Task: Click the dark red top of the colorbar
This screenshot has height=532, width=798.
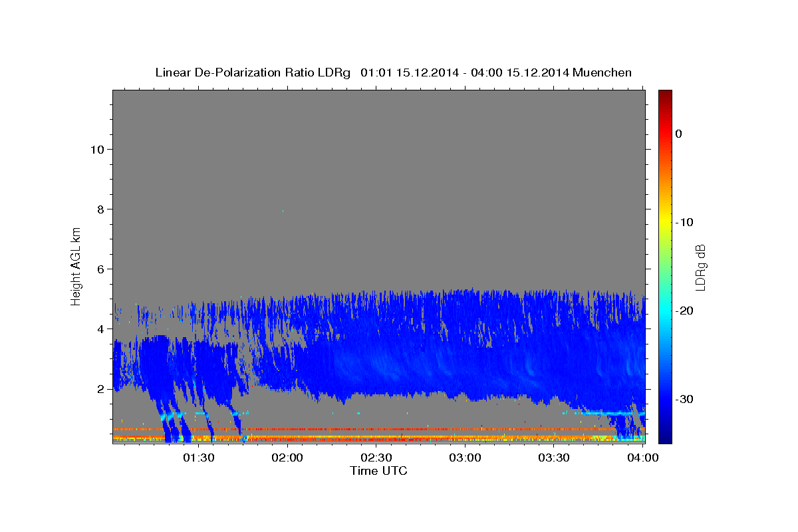Action: (665, 96)
